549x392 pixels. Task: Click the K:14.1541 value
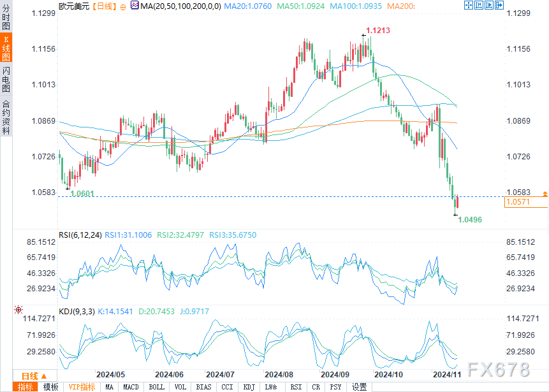point(115,312)
